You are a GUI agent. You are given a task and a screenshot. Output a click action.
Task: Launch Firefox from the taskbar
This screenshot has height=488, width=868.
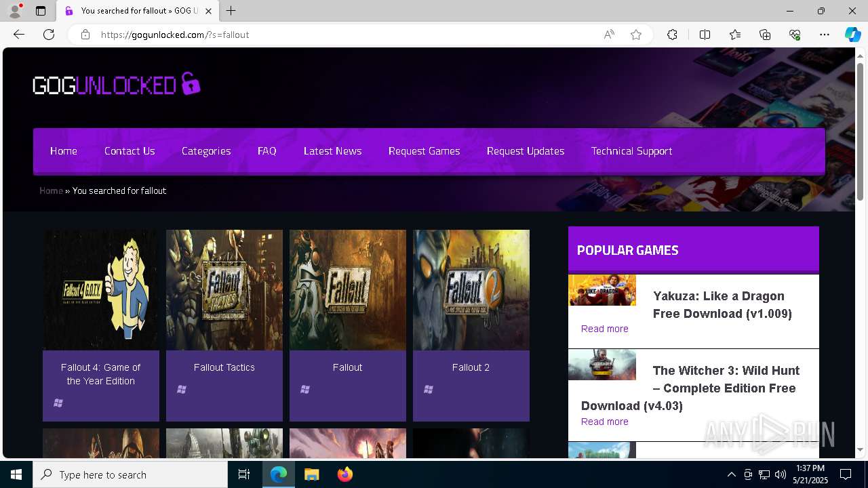[344, 474]
